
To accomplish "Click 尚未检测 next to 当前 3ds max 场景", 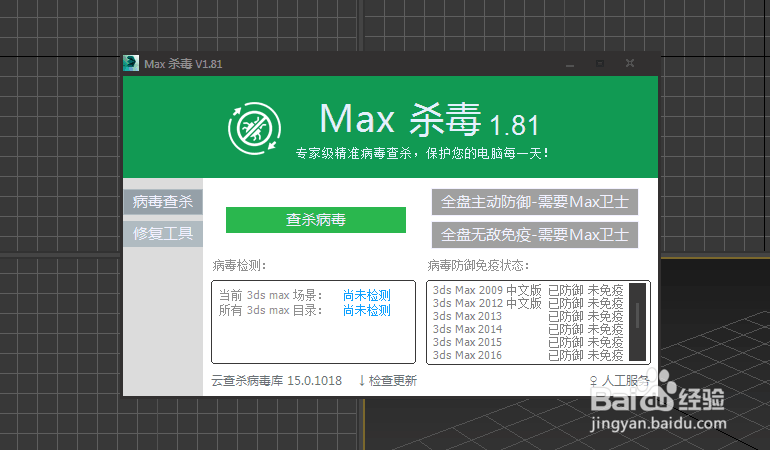I will point(367,295).
